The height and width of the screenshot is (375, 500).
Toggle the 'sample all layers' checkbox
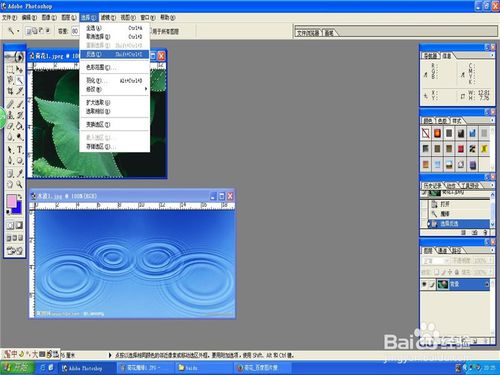[151, 31]
